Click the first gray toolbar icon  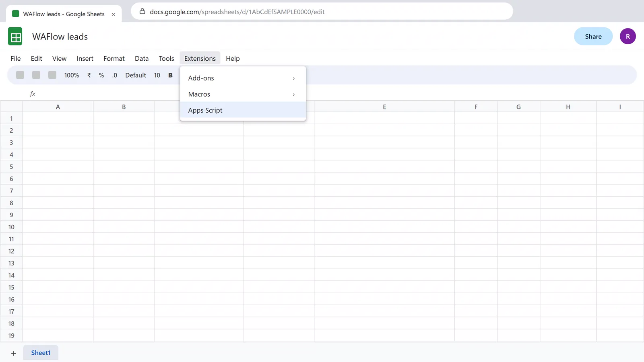tap(20, 75)
